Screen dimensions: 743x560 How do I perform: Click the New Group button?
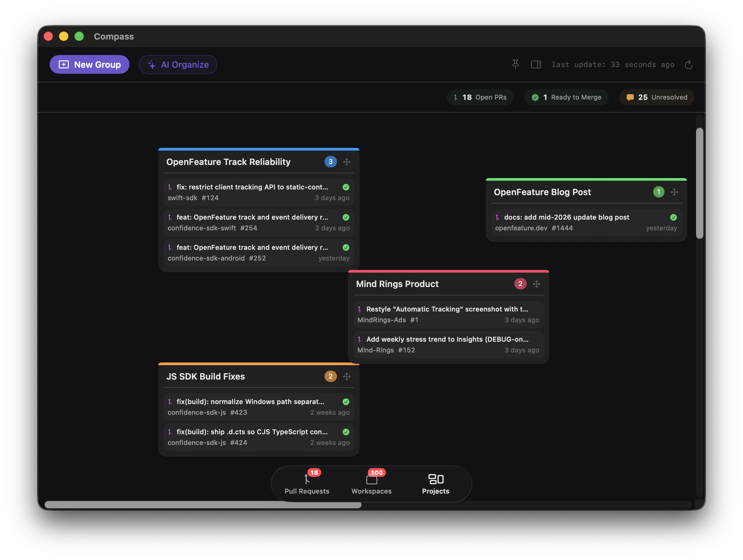click(x=89, y=64)
